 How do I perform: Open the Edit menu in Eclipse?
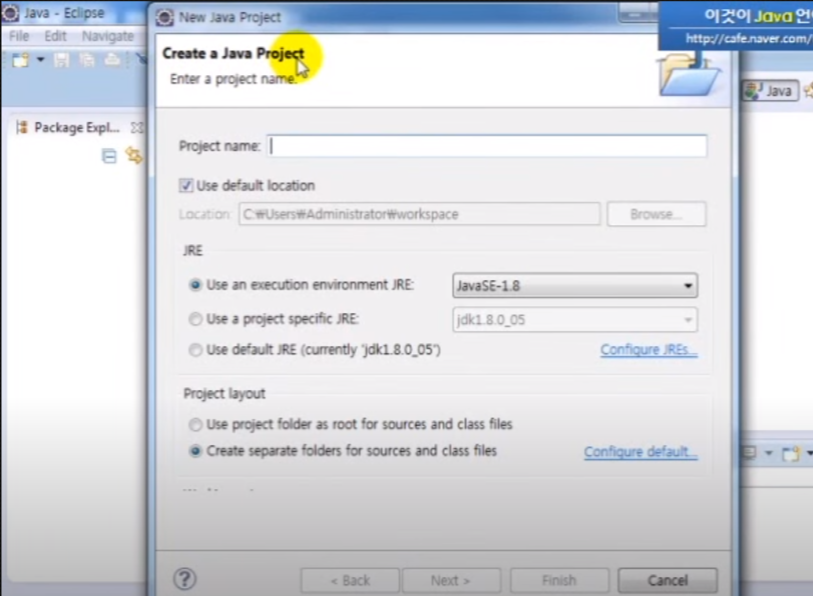click(x=55, y=36)
